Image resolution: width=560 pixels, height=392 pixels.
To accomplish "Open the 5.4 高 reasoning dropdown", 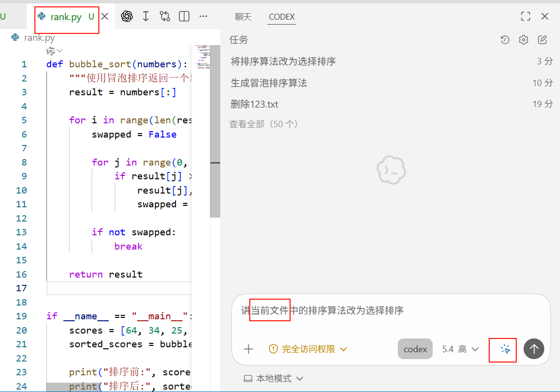I will click(x=460, y=349).
